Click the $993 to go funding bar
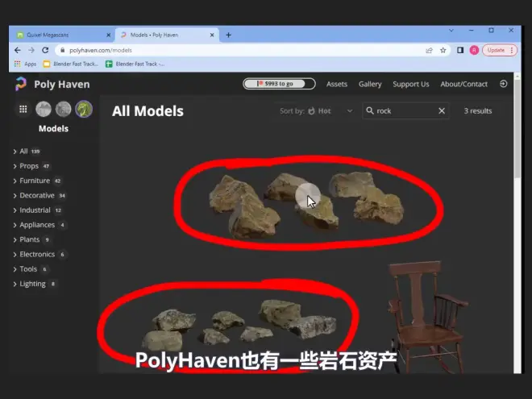532x399 pixels. (279, 84)
